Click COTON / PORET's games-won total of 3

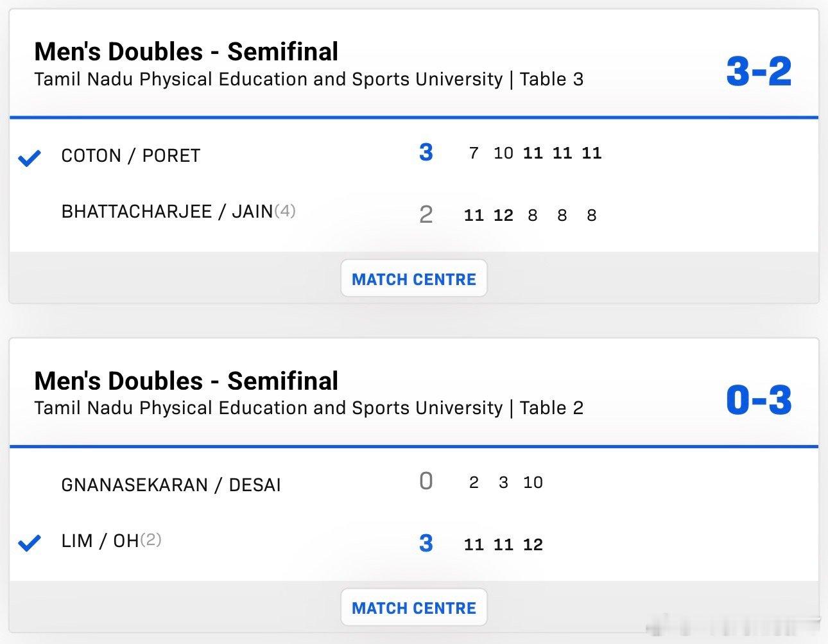[x=426, y=153]
